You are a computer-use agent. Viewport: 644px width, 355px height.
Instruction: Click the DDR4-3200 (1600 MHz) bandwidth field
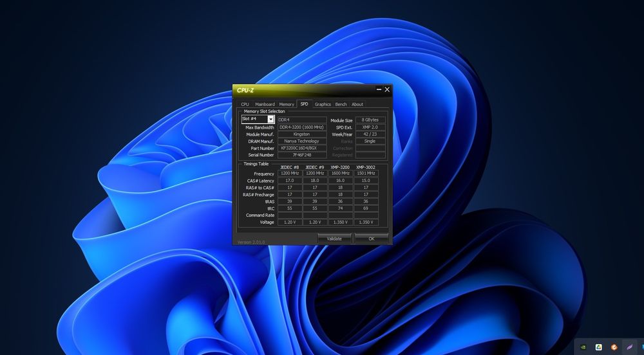(x=302, y=127)
